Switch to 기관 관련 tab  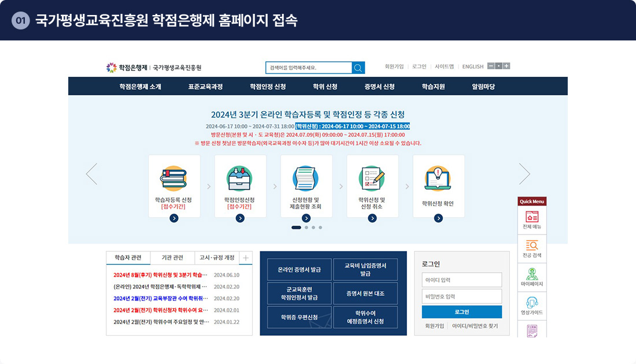172,258
